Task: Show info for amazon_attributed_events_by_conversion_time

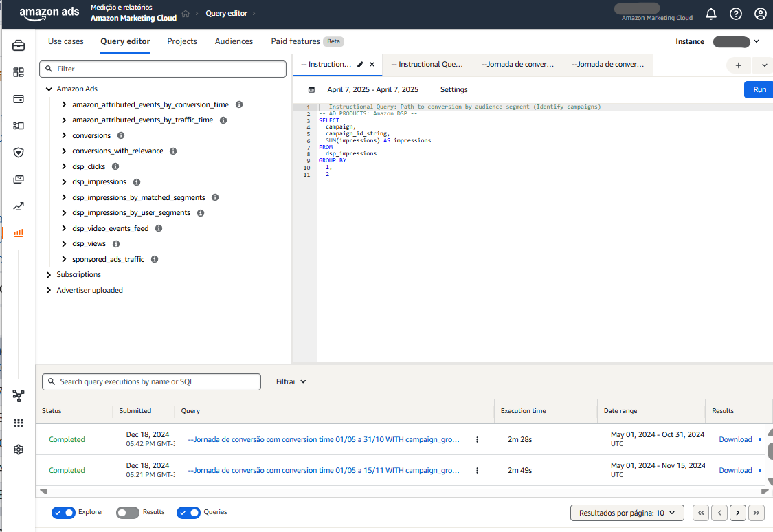Action: click(239, 104)
